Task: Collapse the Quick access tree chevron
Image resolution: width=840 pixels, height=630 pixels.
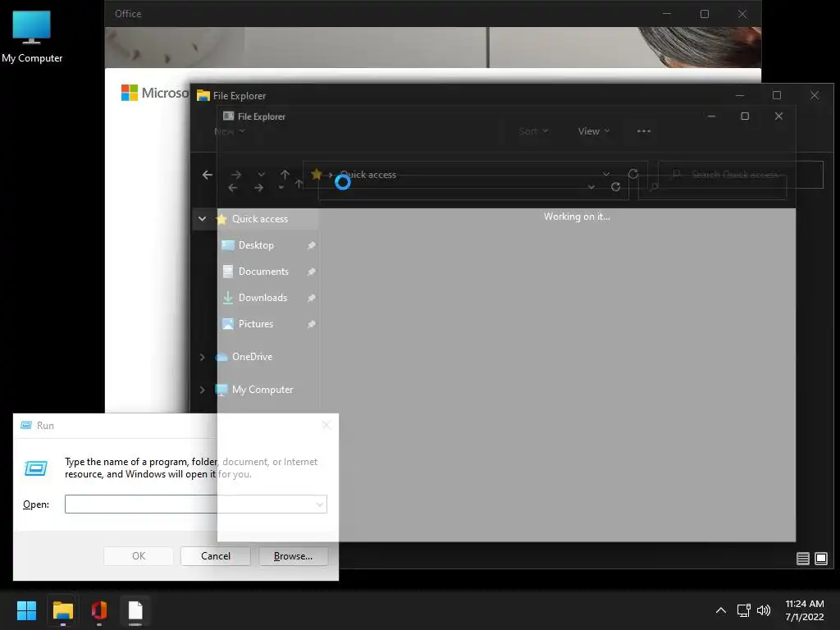Action: (202, 218)
